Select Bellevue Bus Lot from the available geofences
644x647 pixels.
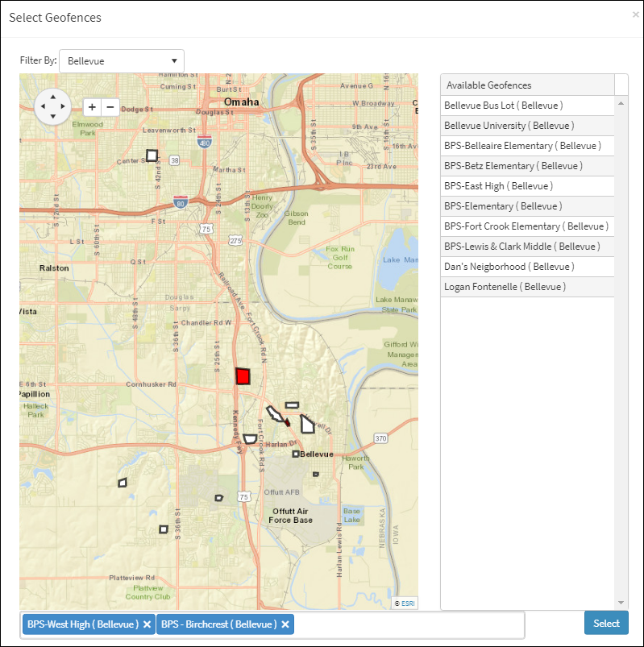click(527, 106)
